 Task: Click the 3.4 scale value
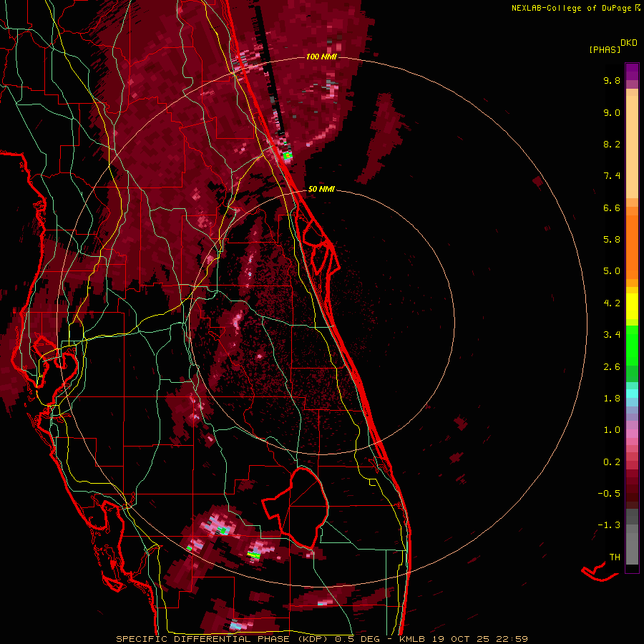click(x=612, y=335)
